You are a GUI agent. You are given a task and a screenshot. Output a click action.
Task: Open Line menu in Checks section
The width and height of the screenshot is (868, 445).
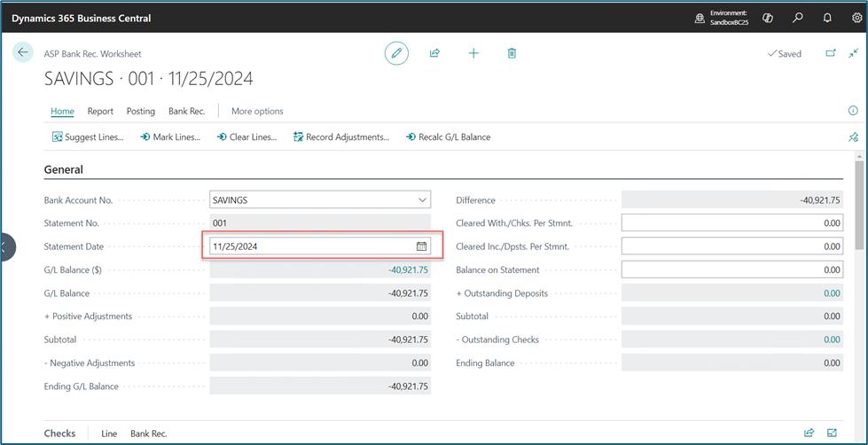[109, 433]
